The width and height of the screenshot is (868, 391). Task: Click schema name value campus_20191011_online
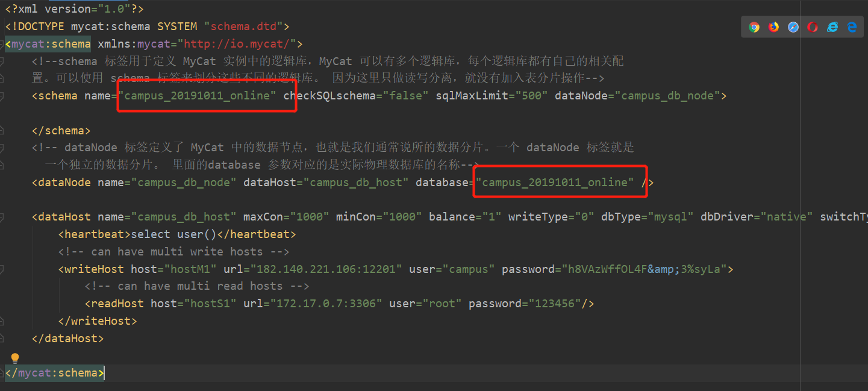click(197, 96)
